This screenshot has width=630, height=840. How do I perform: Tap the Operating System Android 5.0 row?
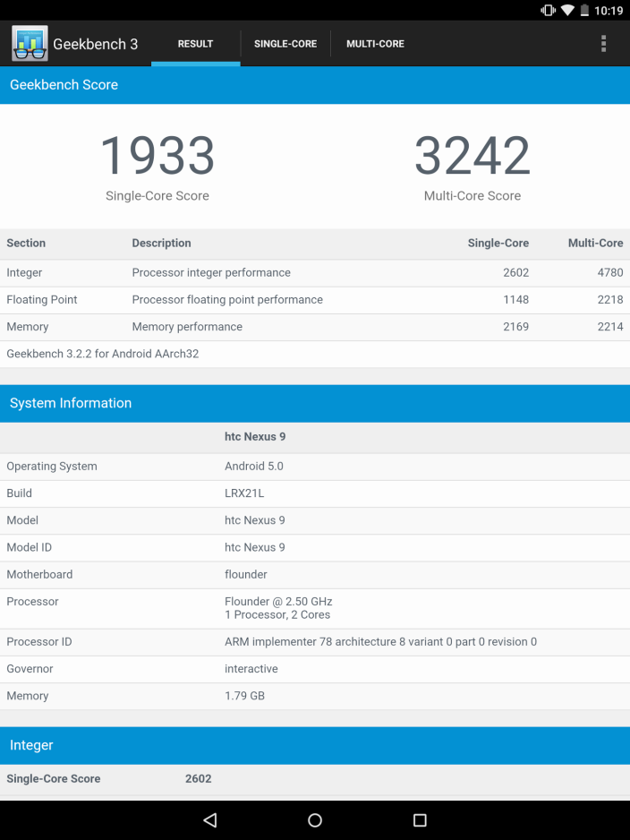[x=315, y=467]
